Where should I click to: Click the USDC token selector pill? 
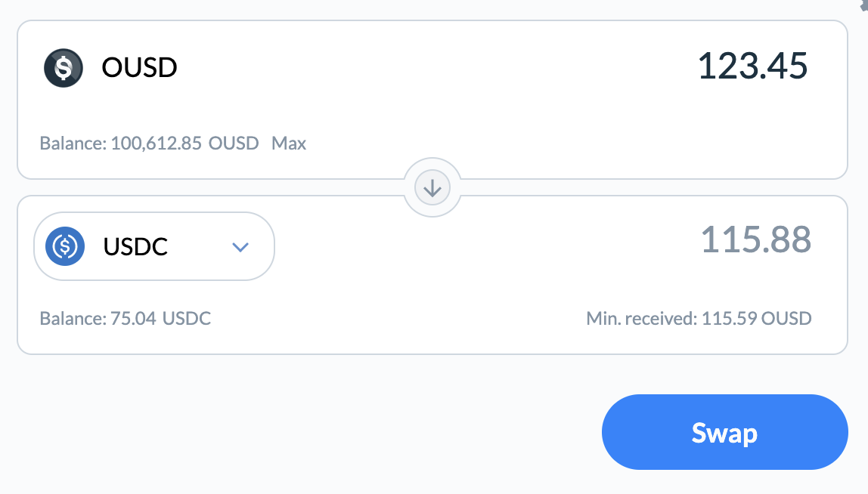[x=153, y=246]
